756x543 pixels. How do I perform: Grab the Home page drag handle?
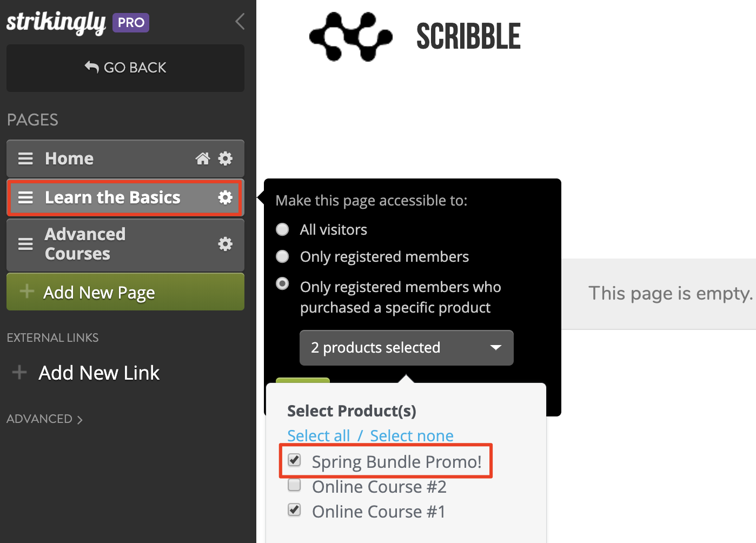pos(25,158)
